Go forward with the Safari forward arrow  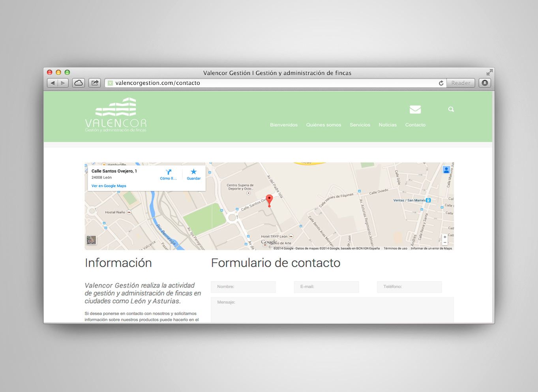coord(63,83)
